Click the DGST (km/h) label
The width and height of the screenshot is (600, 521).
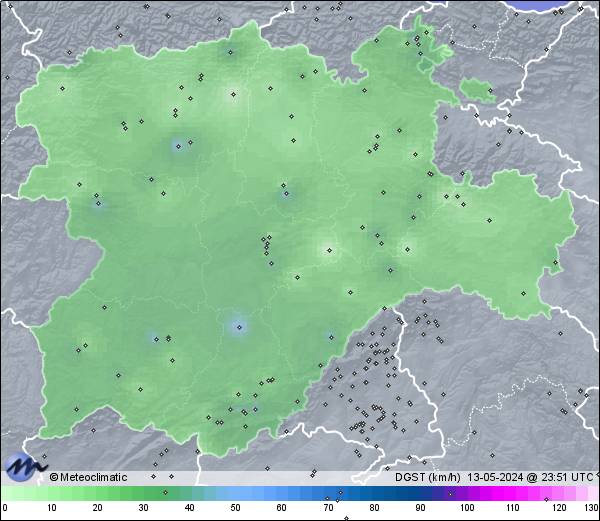tap(428, 477)
